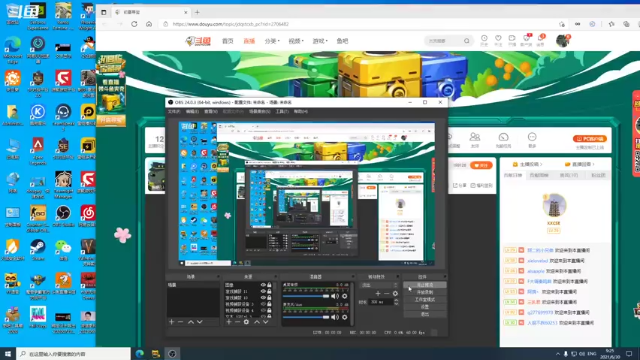Toggle lock on 窗口捕获 11 source
Viewport: 640px width, 360px height.
[269, 291]
